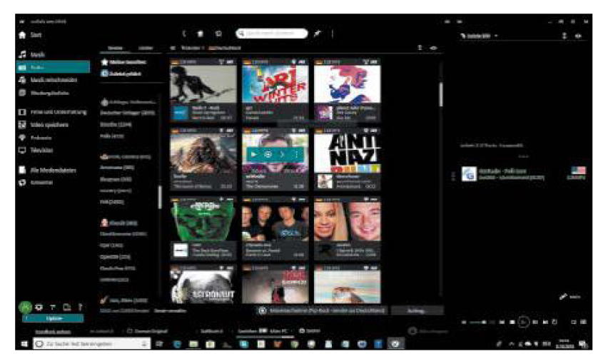Skip to previous track in player
The height and width of the screenshot is (364, 608).
pos(502,322)
